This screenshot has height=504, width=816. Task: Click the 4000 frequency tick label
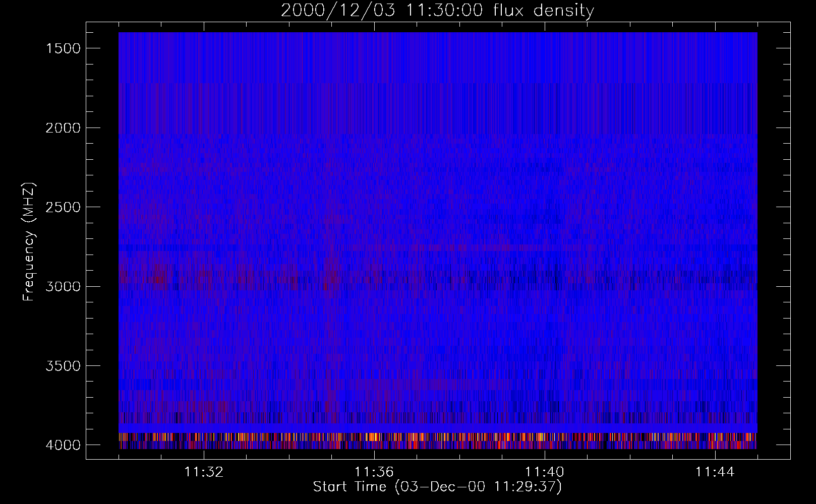(x=63, y=445)
